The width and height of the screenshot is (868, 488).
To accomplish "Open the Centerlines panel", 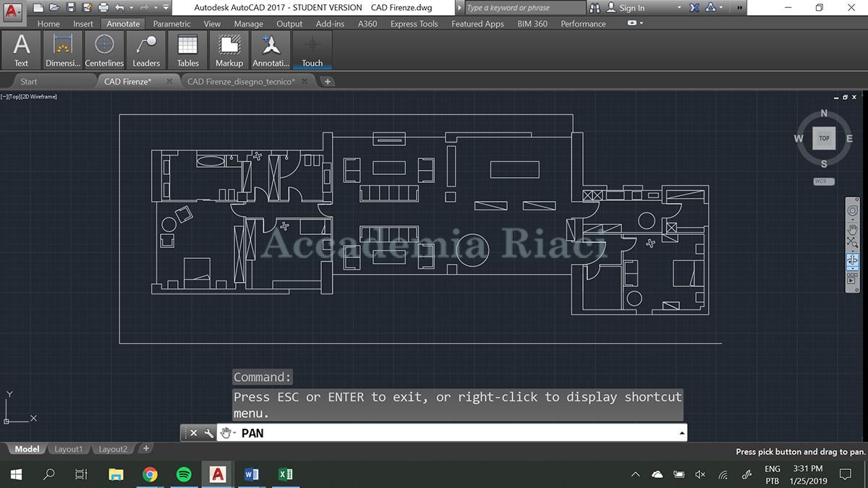I will tap(104, 51).
